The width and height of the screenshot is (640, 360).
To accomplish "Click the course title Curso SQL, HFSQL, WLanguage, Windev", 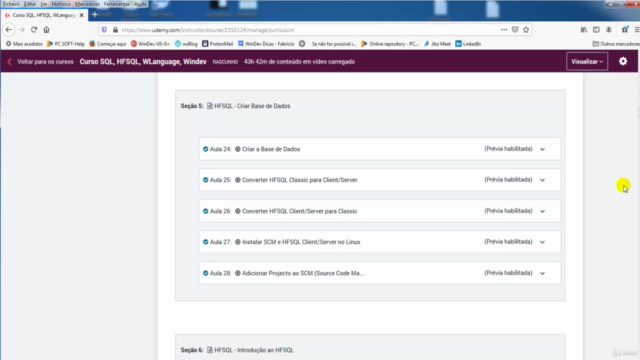I will tap(143, 62).
